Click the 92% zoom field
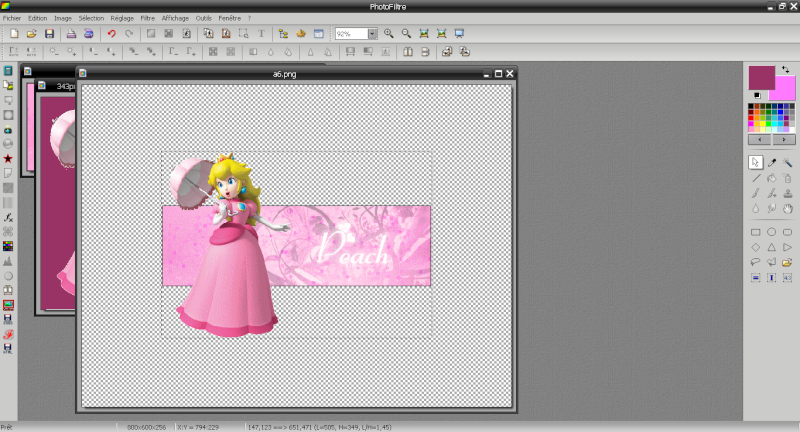This screenshot has height=432, width=800. pyautogui.click(x=352, y=34)
